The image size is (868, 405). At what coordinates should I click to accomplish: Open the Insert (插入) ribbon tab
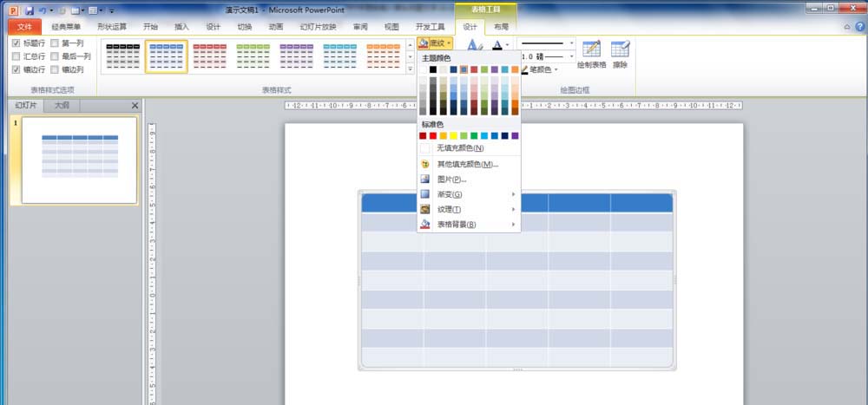(181, 27)
